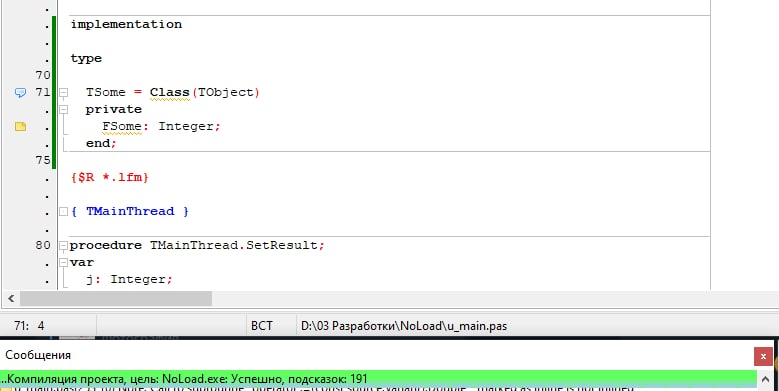Click the TMainThread comment text

pyautogui.click(x=130, y=211)
